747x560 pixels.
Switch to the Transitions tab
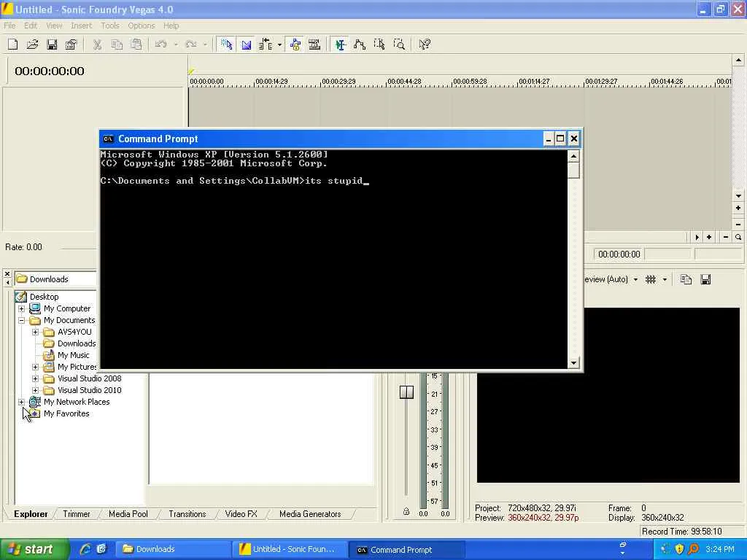tap(187, 514)
